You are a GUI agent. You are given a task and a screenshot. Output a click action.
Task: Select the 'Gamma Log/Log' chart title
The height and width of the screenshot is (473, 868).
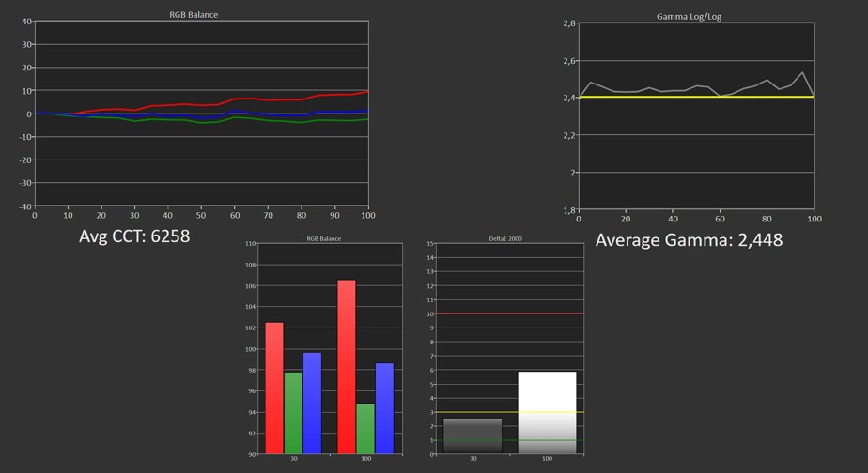[689, 17]
